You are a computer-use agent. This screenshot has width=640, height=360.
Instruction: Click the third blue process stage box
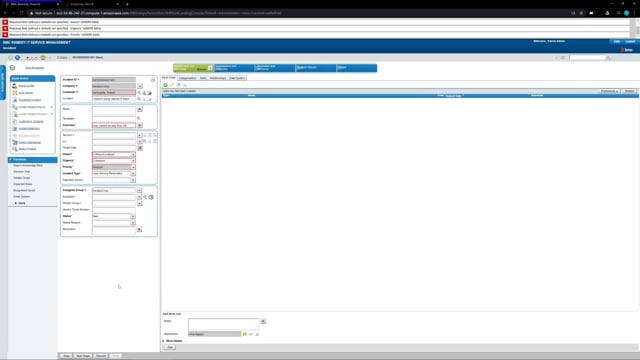tap(275, 68)
